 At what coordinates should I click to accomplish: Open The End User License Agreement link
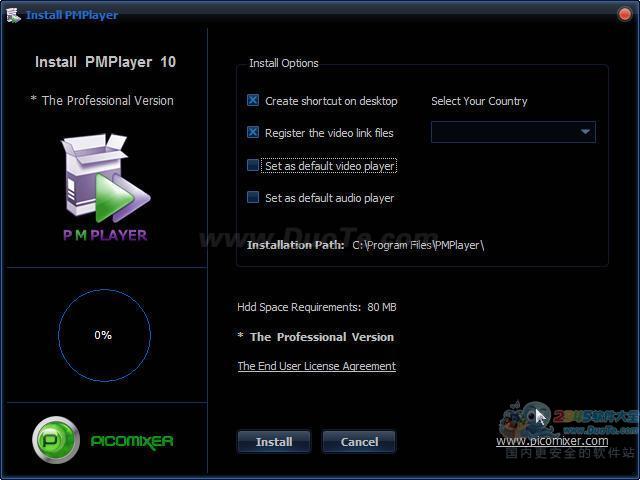tap(317, 366)
